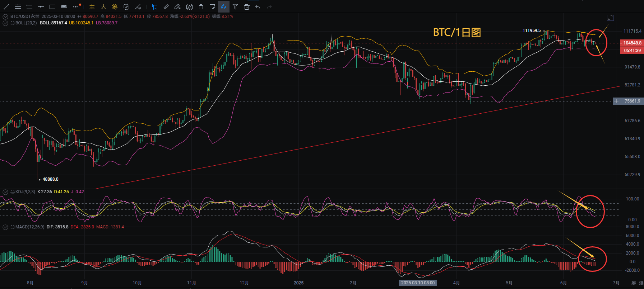The height and width of the screenshot is (289, 644).
Task: Click the BTC/USDT永续 symbol name
Action: click(x=25, y=16)
